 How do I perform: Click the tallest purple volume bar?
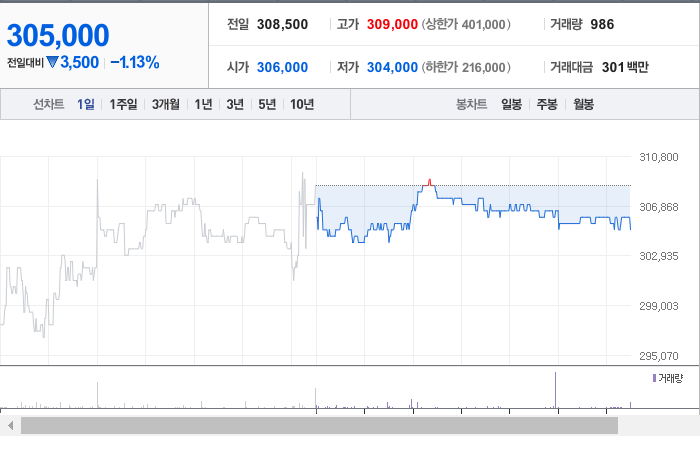click(555, 390)
